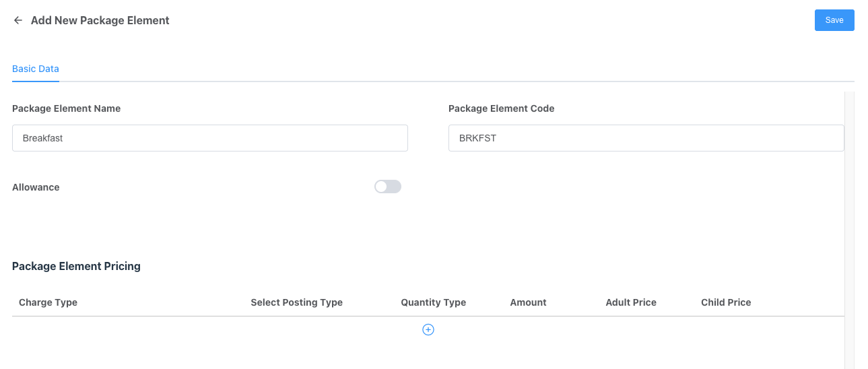Image resolution: width=868 pixels, height=369 pixels.
Task: Open the Basic Data tab
Action: [36, 69]
